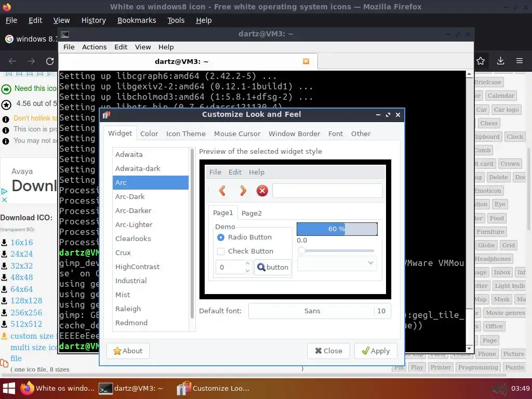Screen dimensions: 532x399
Task: Click the back arrow in widget preview
Action: [222, 191]
